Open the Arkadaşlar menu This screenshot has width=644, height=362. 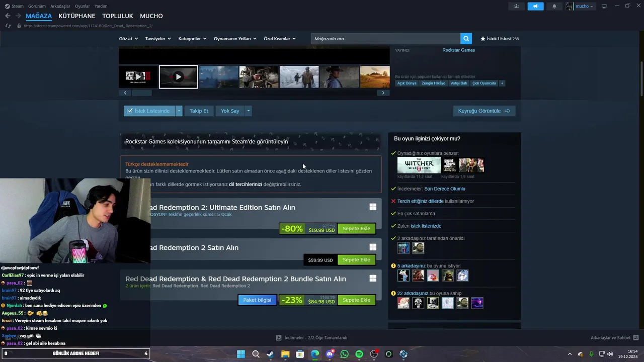click(61, 6)
